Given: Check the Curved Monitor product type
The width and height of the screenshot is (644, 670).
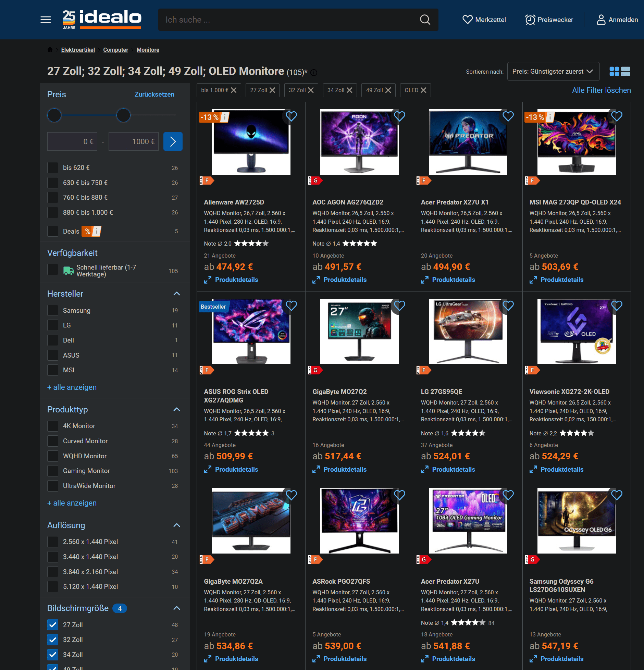Looking at the screenshot, I should 53,441.
